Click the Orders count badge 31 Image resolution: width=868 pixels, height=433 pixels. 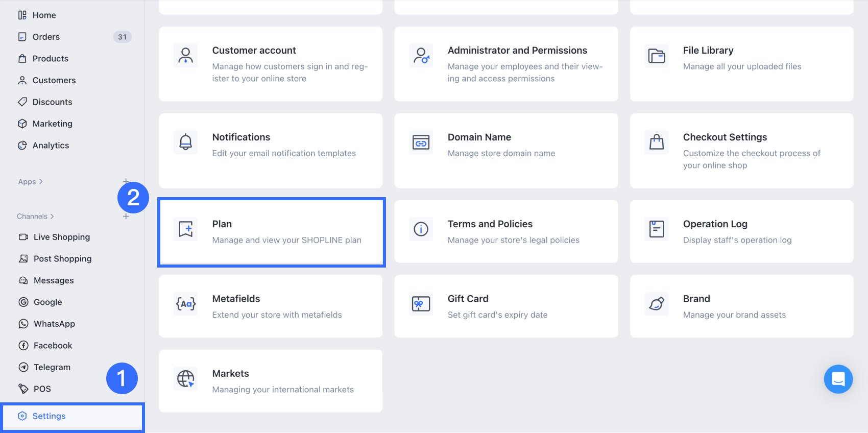coord(122,37)
